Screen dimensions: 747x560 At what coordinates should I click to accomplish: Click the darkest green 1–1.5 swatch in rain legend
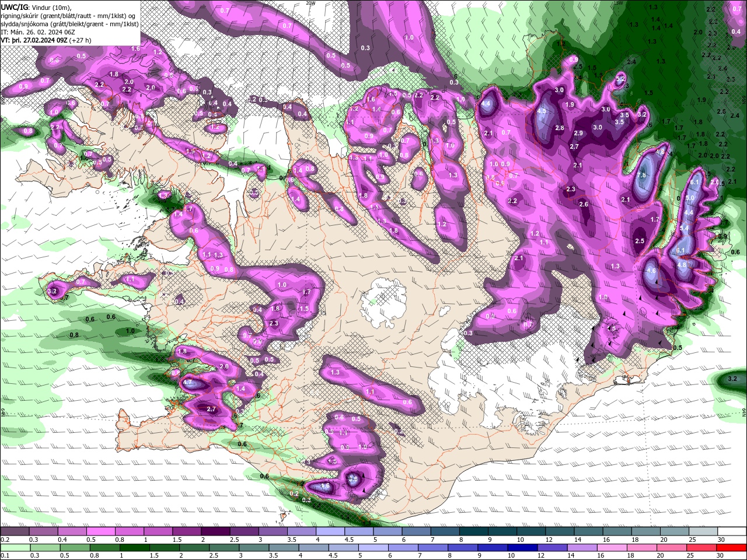[x=134, y=547]
